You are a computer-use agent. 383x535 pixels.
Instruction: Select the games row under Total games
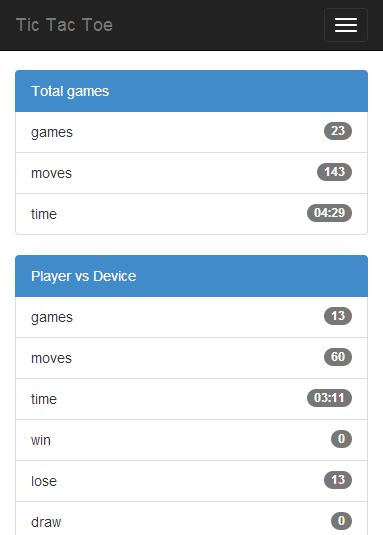[x=191, y=132]
